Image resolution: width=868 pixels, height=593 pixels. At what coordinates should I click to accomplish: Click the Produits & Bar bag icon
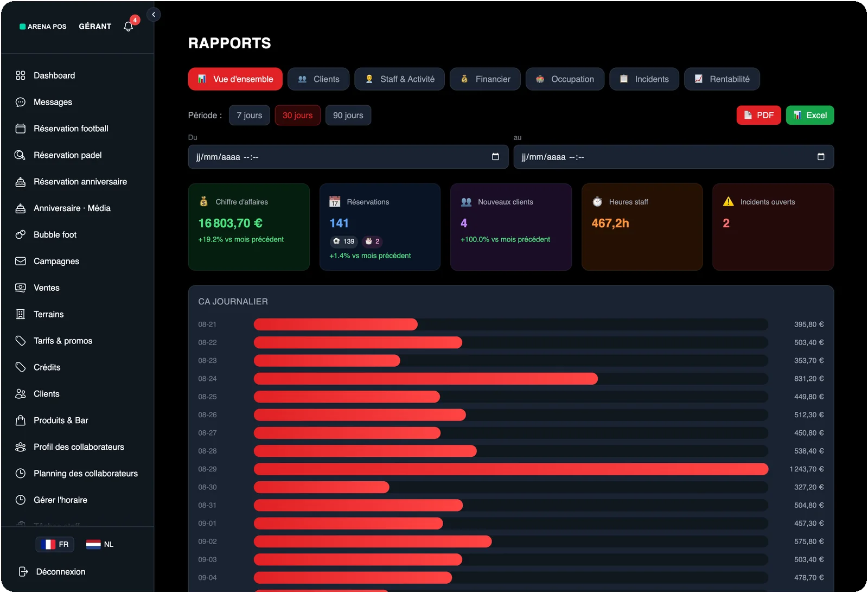(21, 420)
